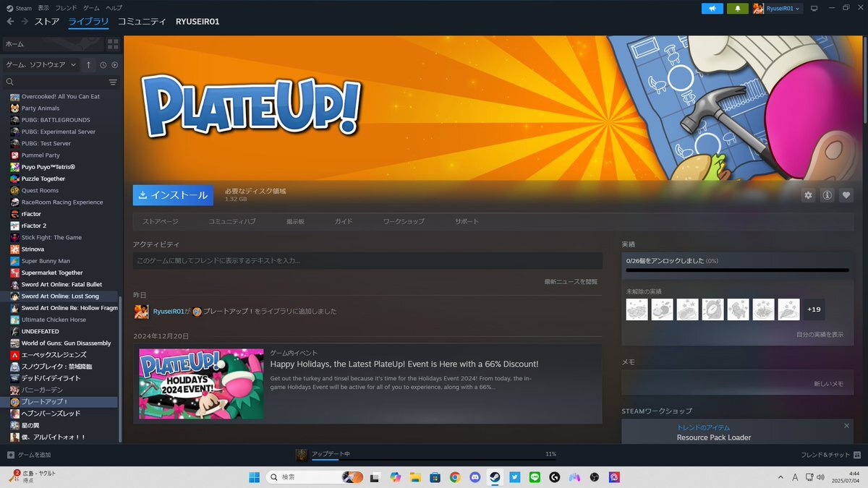Open advanced filter options beside library search
868x488 pixels.
point(113,82)
